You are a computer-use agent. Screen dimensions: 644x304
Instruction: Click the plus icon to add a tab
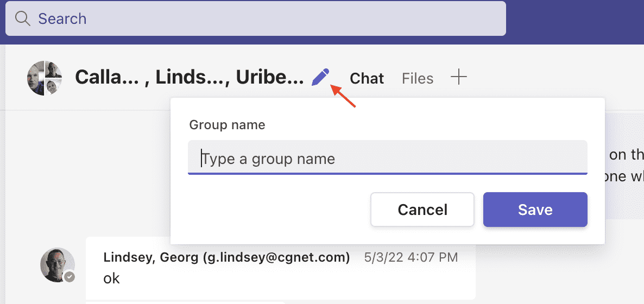(x=459, y=78)
